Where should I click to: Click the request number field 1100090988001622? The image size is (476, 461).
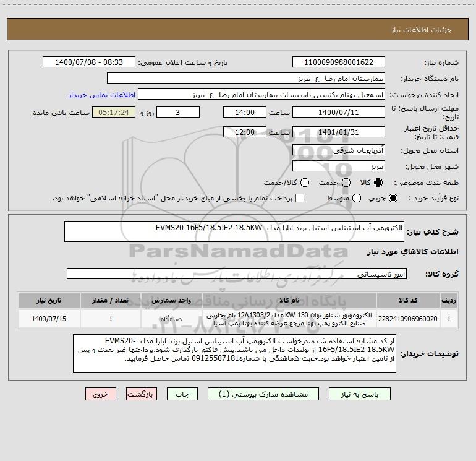pyautogui.click(x=339, y=62)
